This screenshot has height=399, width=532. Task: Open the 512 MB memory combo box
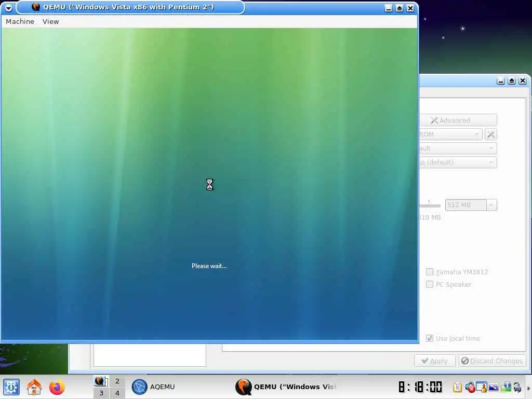491,205
